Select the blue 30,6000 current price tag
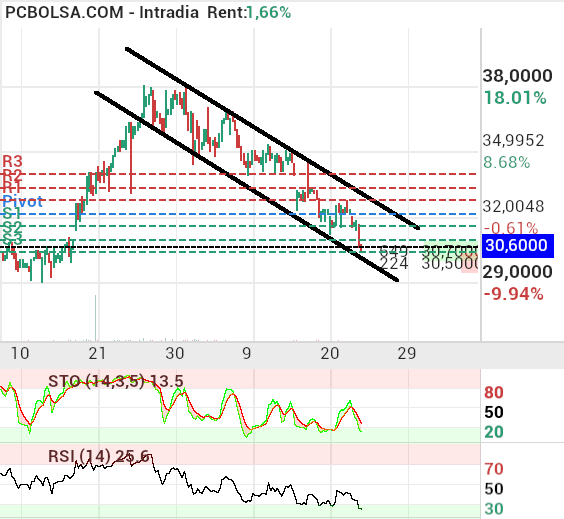 (517, 246)
